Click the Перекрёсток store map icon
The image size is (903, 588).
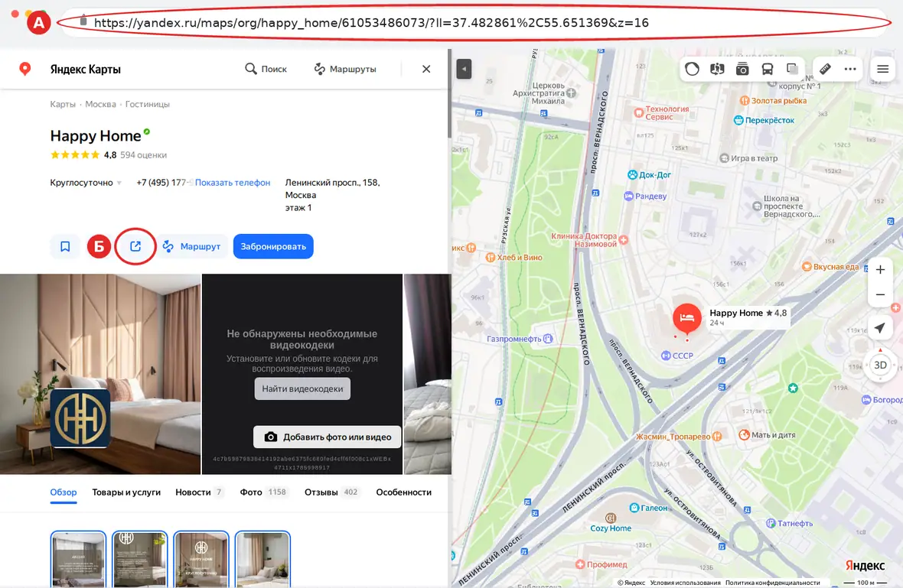(738, 120)
